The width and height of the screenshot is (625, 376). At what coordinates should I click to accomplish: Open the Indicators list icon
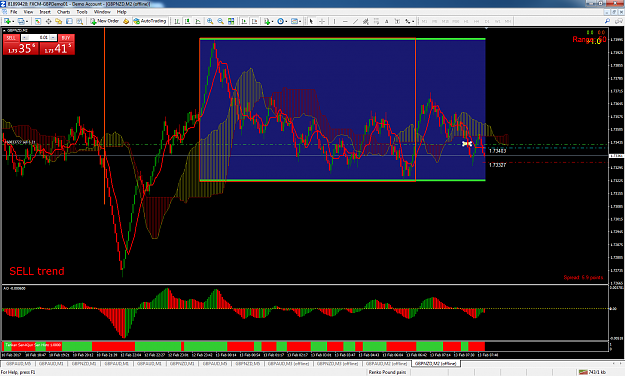(266, 21)
